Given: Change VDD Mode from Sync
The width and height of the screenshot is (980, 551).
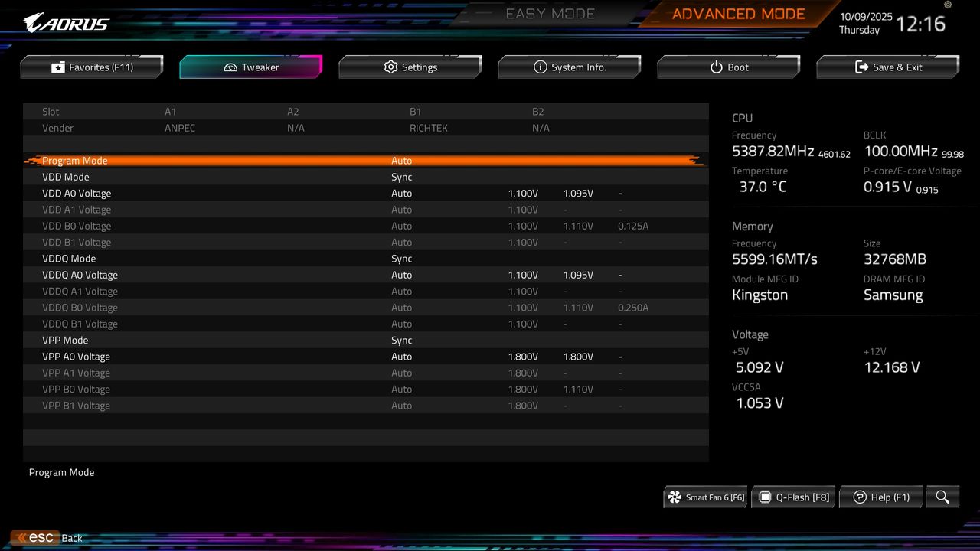Looking at the screenshot, I should [x=402, y=177].
